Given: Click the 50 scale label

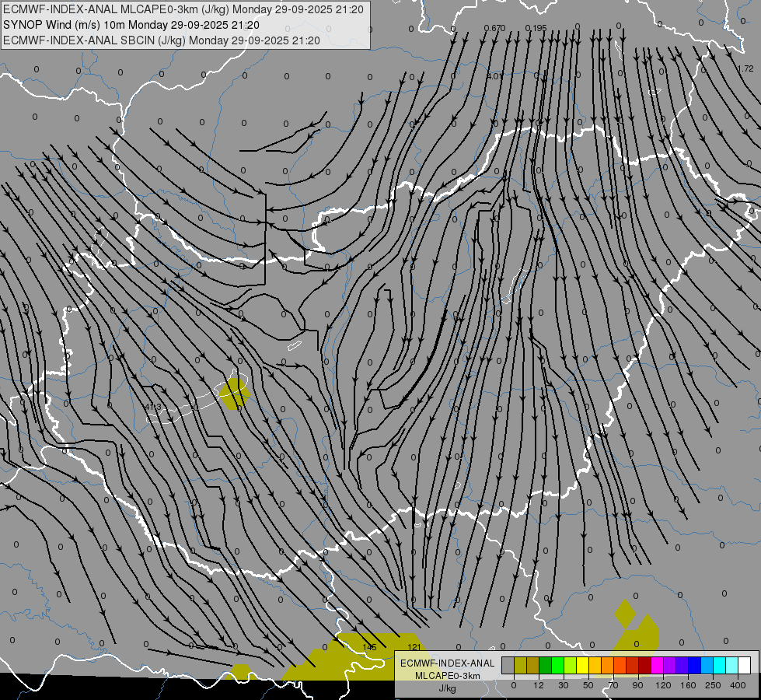Looking at the screenshot, I should (x=588, y=685).
